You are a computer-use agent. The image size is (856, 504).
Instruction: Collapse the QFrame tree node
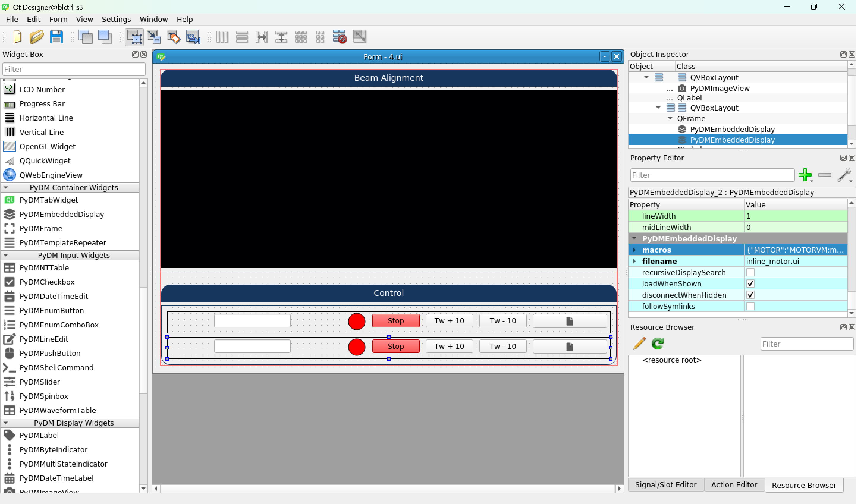670,119
